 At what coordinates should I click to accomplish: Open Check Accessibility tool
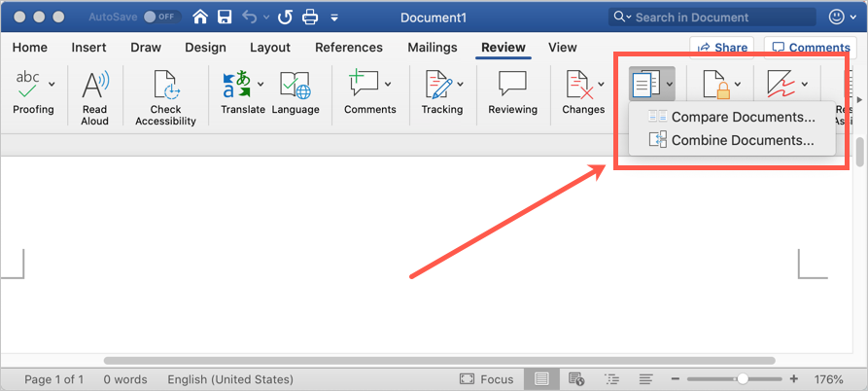(x=165, y=86)
